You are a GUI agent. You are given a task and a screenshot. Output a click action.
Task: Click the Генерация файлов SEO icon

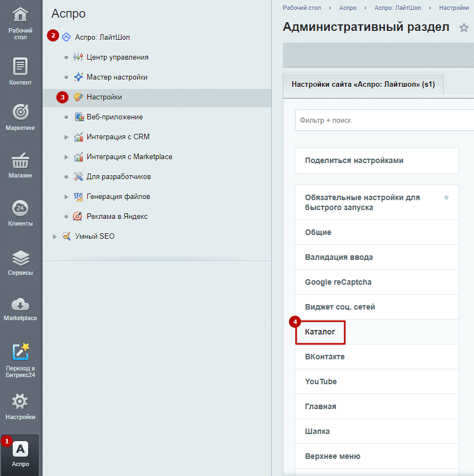point(78,197)
